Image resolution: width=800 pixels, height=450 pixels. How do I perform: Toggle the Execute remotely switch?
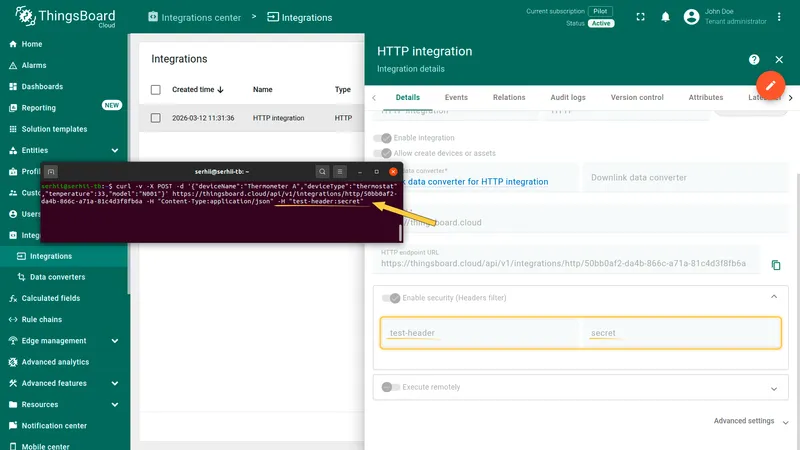[x=391, y=387]
